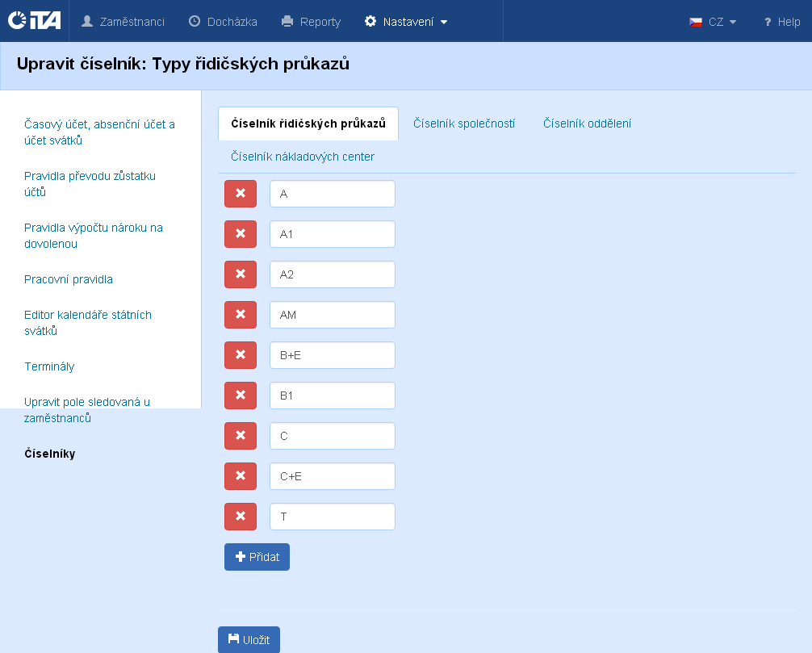Image resolution: width=812 pixels, height=653 pixels.
Task: Remove the AM entry with red X
Action: pos(240,315)
